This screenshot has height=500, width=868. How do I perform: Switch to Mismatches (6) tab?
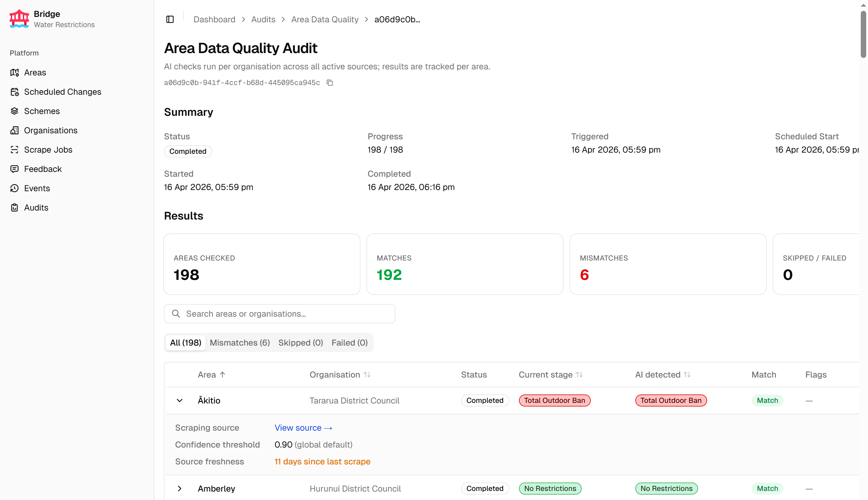pyautogui.click(x=240, y=343)
